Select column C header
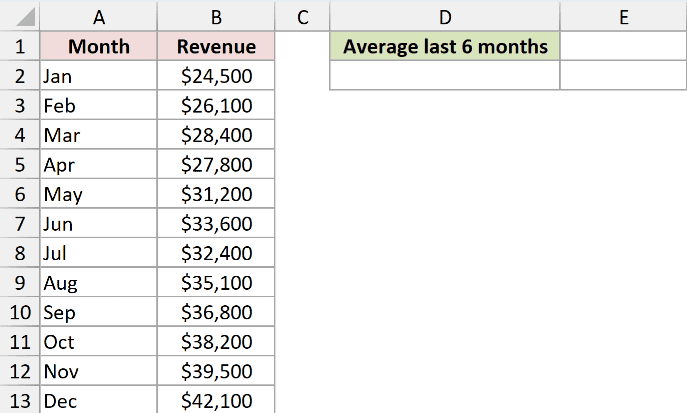This screenshot has width=687, height=413. [302, 17]
